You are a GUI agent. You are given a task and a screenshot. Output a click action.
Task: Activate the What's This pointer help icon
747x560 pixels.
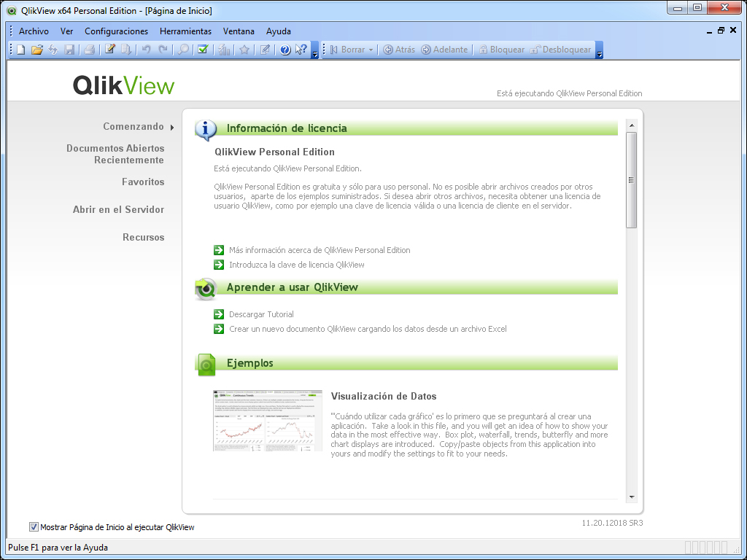click(301, 50)
